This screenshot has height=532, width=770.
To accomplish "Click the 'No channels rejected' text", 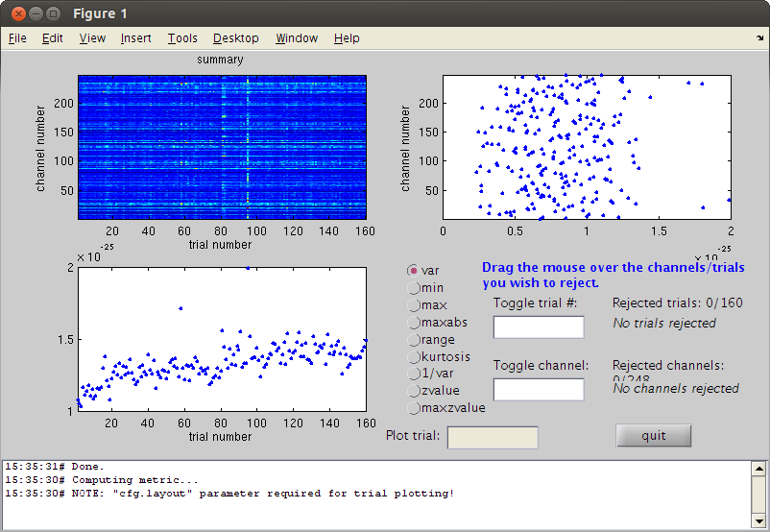I will pos(676,389).
